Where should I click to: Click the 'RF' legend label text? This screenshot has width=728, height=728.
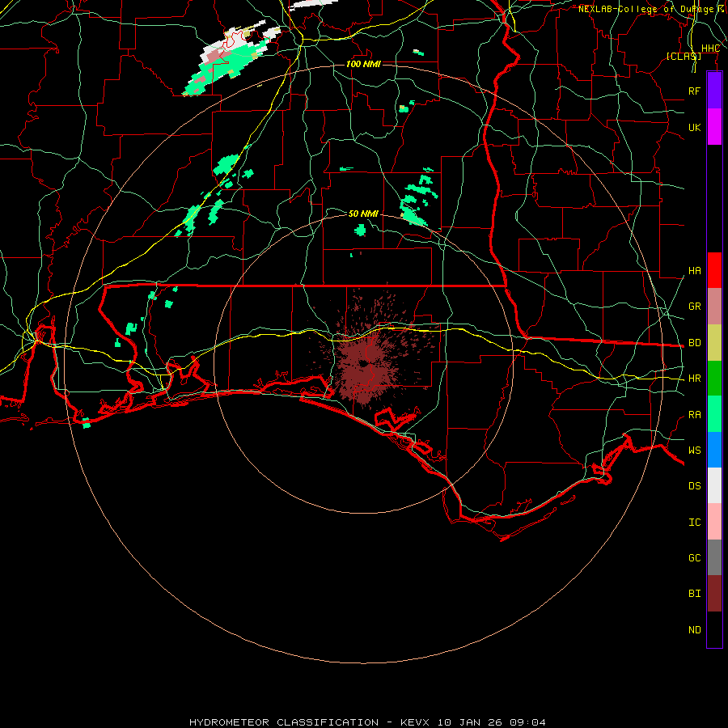click(x=694, y=91)
